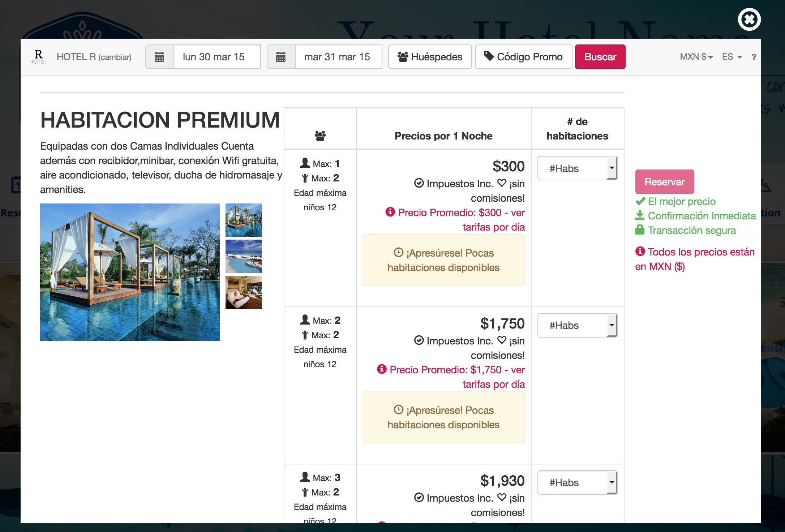Select the beach pool thumbnail
Screen dimensions: 785x532
click(244, 256)
